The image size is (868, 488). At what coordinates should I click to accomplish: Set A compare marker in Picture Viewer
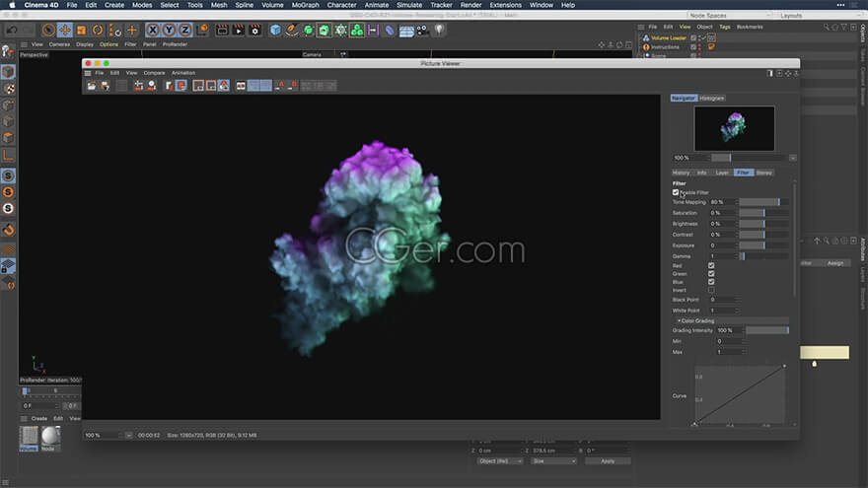pos(281,85)
